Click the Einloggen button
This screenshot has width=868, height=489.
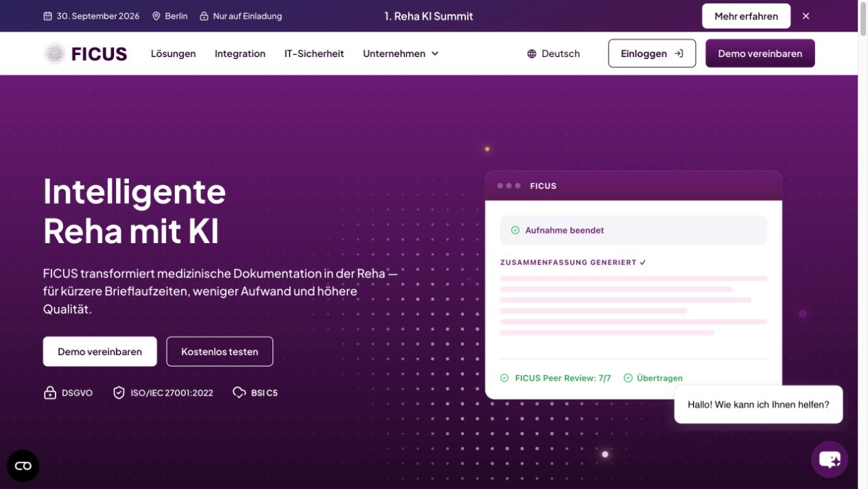(x=652, y=54)
